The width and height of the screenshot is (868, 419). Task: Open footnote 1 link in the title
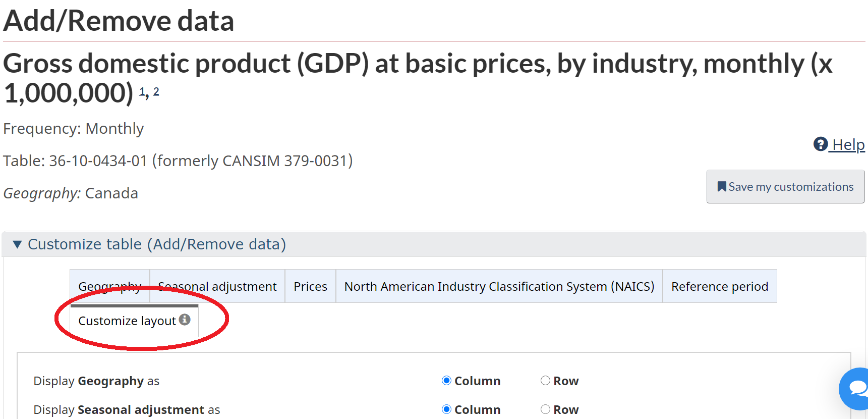coord(142,91)
